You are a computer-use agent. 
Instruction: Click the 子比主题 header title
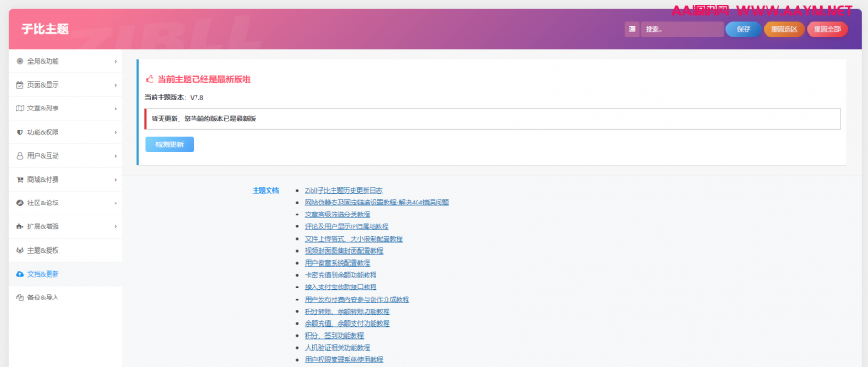point(45,29)
